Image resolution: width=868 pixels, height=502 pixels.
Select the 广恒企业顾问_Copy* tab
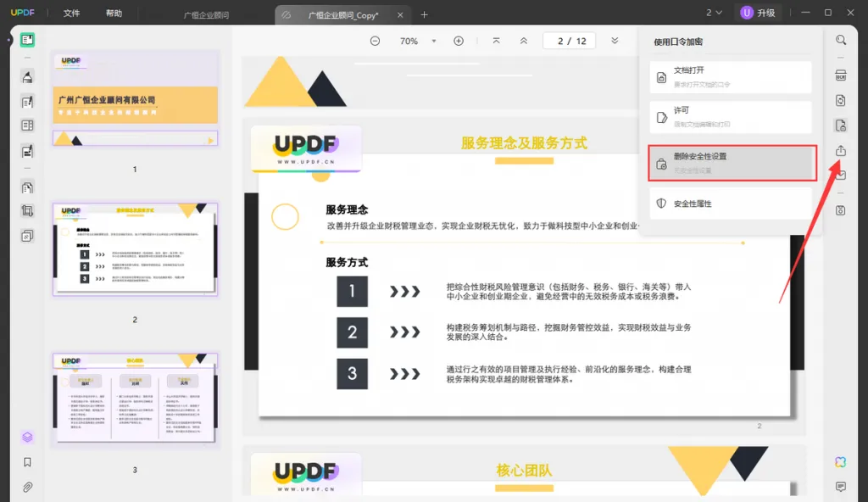point(343,15)
